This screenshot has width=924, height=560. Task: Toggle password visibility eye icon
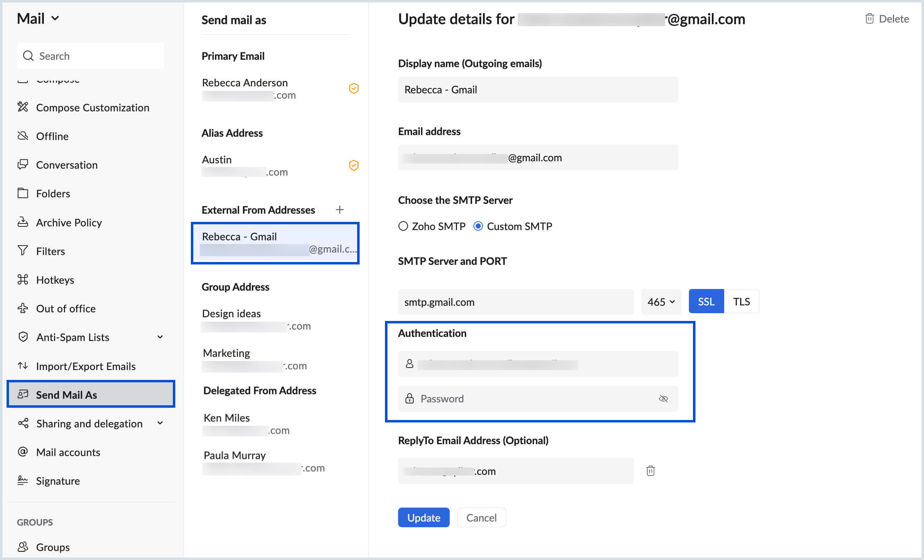click(x=664, y=398)
